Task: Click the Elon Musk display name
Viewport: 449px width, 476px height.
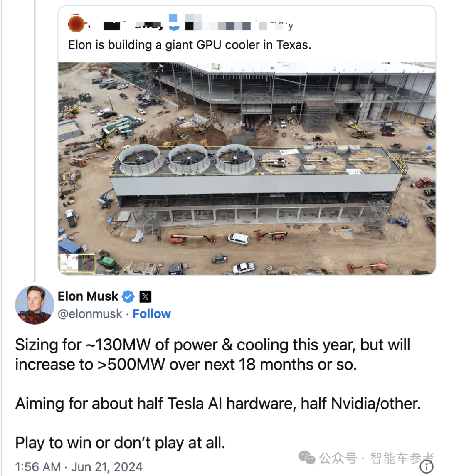Action: (88, 296)
